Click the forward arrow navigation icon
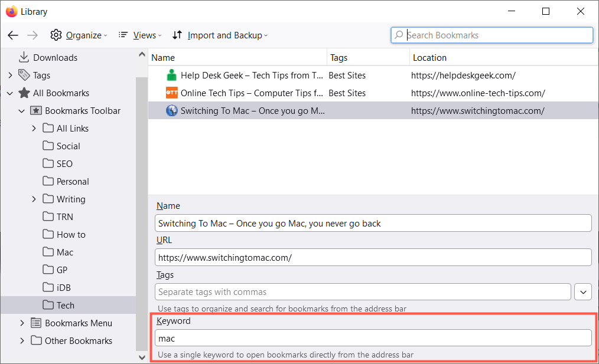This screenshot has height=364, width=599. point(32,35)
